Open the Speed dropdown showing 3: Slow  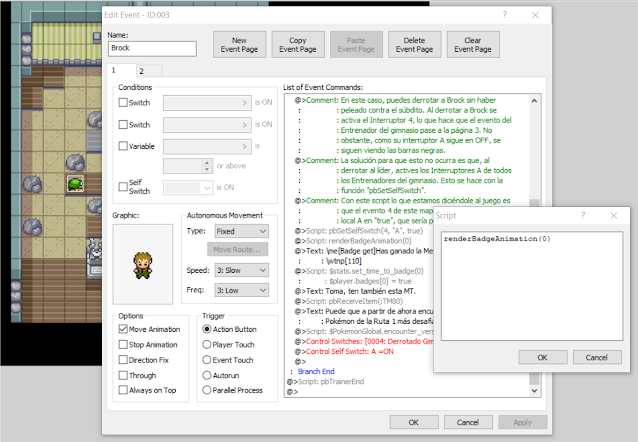241,270
